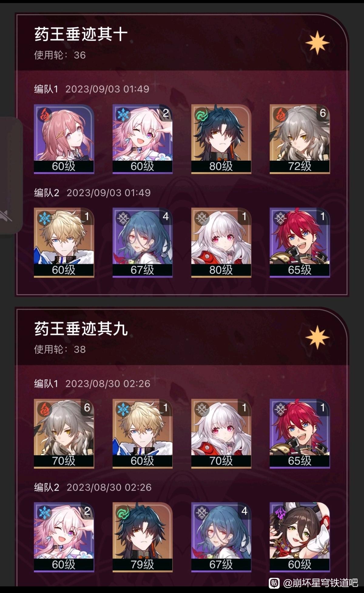Tap the muted speaker icon on left edge
Viewport: 364px width, 593px height.
pyautogui.click(x=5, y=216)
